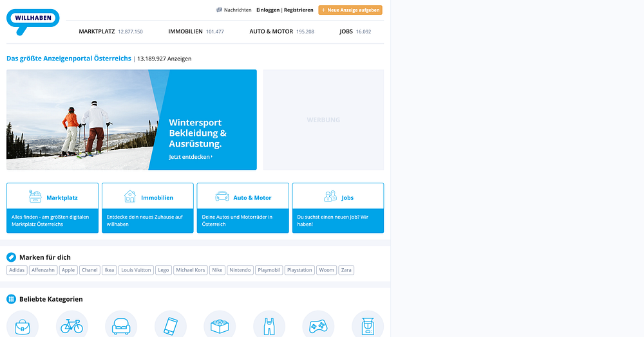
Task: Open the Wintersport skiers banner image
Action: [82, 120]
